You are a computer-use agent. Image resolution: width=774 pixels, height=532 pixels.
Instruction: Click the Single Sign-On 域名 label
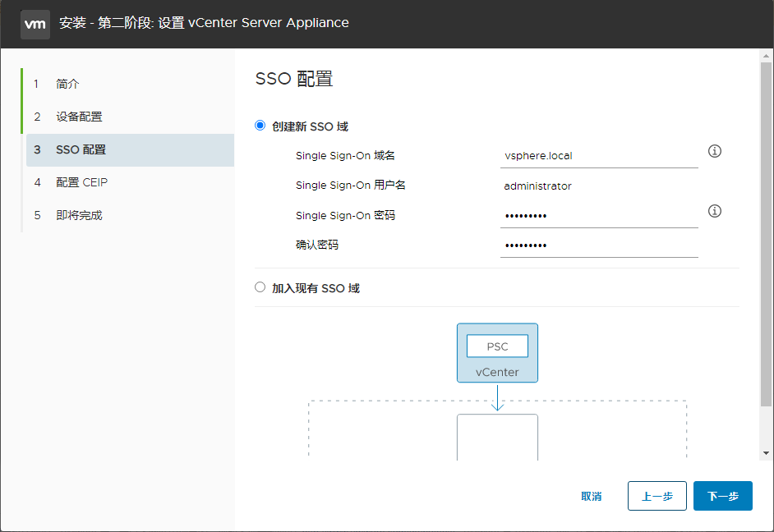345,156
